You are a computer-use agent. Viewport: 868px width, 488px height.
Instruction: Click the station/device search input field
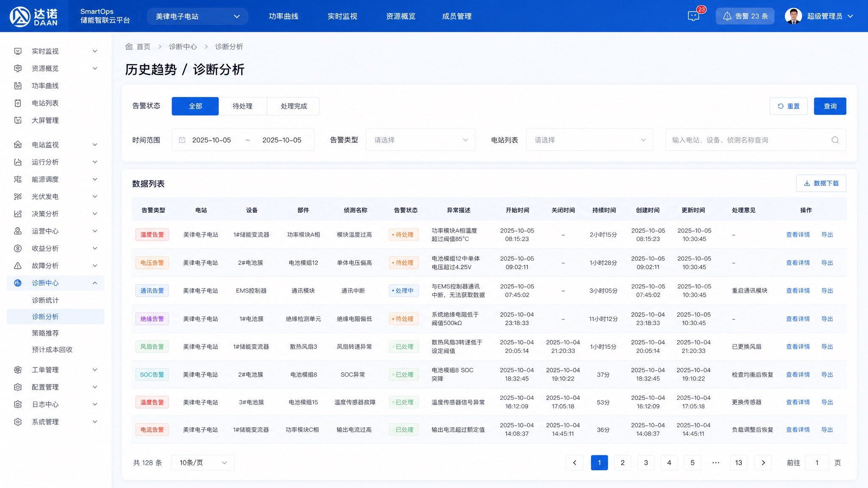[x=756, y=140]
